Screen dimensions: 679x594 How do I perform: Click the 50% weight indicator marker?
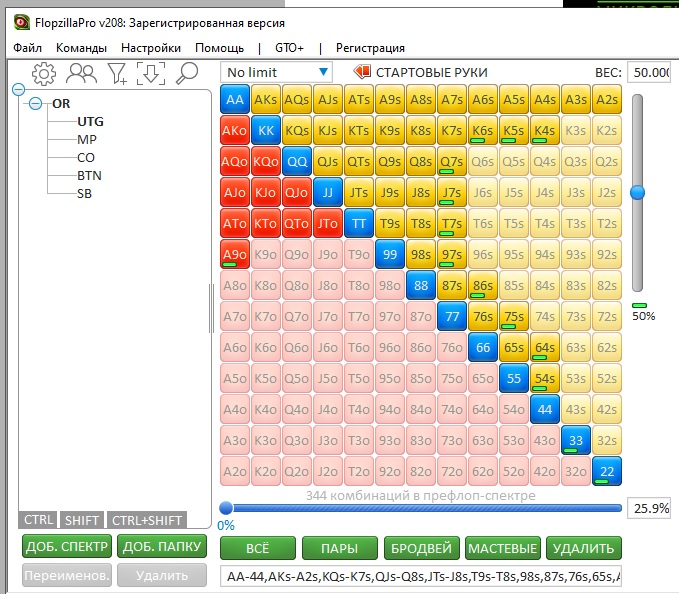(639, 305)
